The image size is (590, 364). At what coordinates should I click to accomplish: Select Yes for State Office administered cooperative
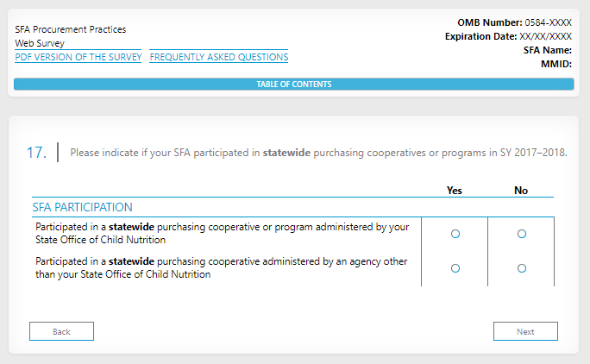pos(455,234)
